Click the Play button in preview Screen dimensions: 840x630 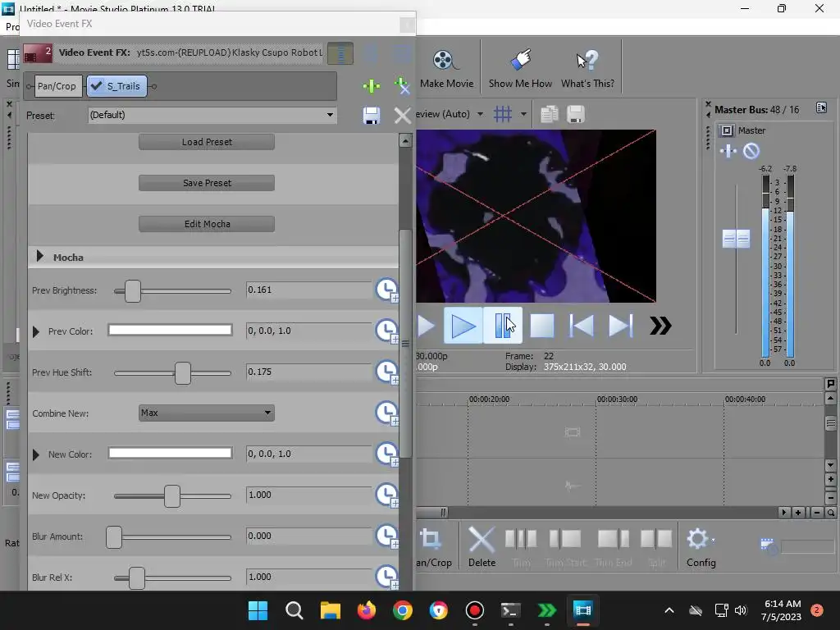coord(463,326)
